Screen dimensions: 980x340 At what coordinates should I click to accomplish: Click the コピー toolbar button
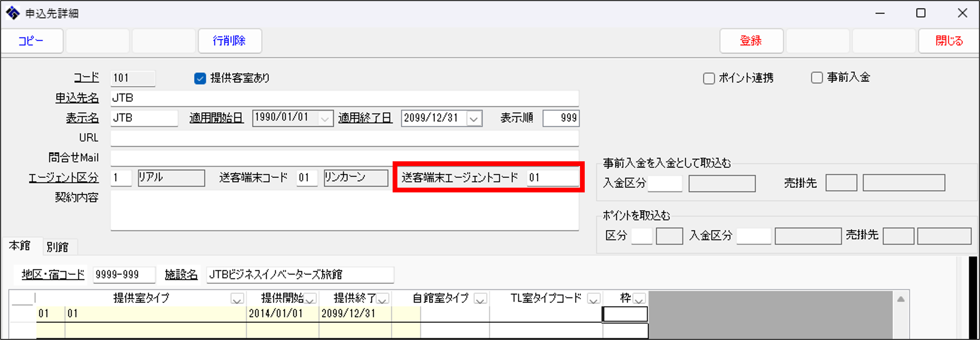(x=32, y=41)
